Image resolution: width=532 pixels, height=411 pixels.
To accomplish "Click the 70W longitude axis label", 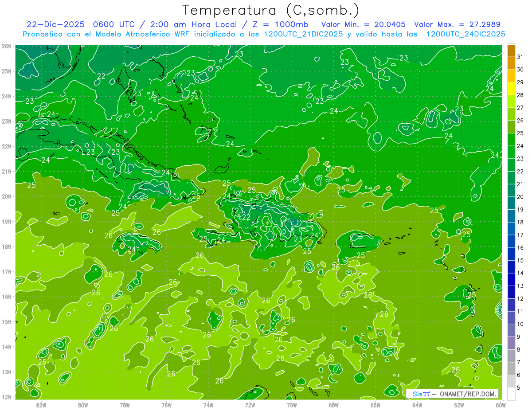I will pos(292,404).
